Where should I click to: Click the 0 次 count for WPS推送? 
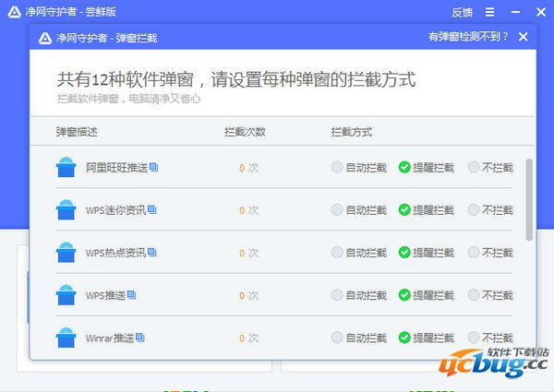[x=248, y=295]
